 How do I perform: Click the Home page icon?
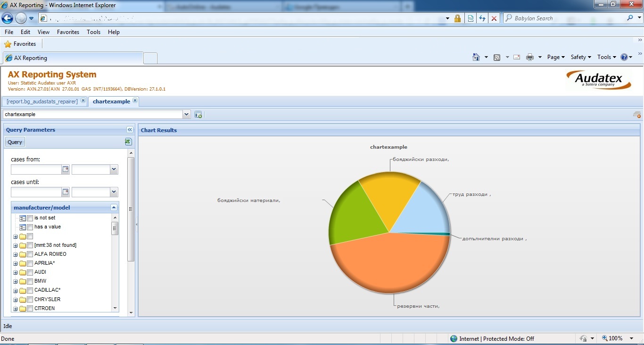pyautogui.click(x=476, y=57)
